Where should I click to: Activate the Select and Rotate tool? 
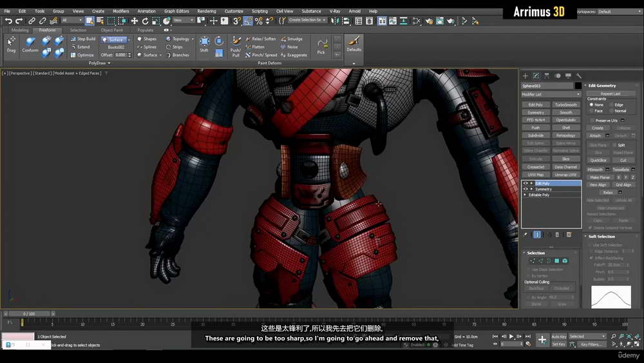[x=145, y=21]
